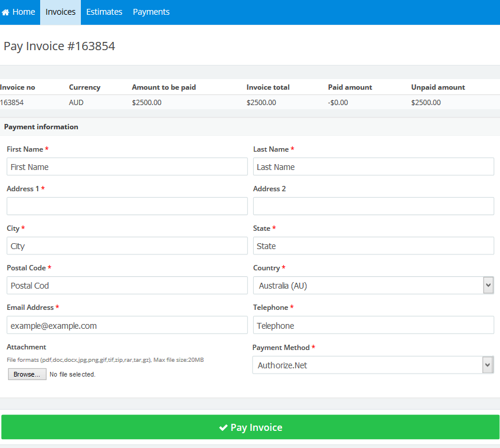This screenshot has width=500, height=448.
Task: Focus the City input field
Action: 127,246
